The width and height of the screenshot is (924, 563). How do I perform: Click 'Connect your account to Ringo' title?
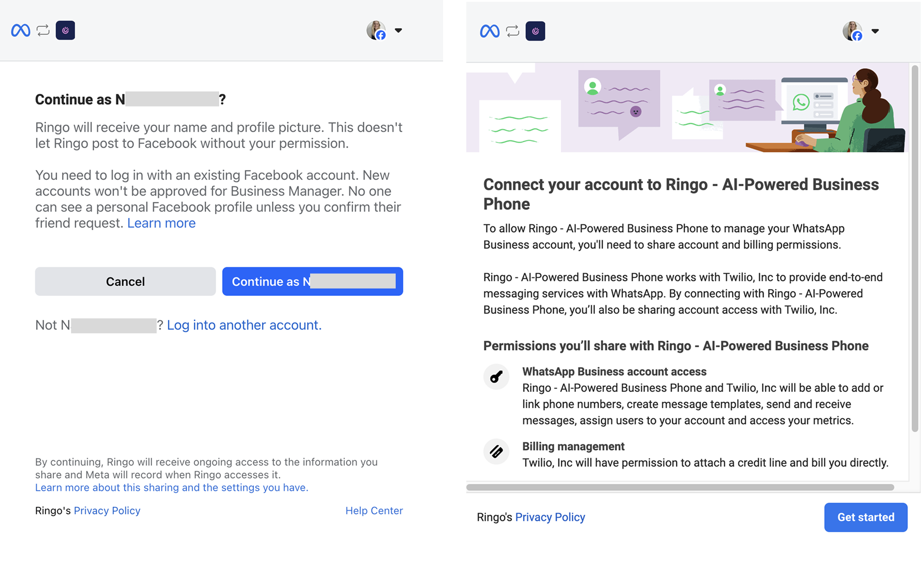coord(681,194)
